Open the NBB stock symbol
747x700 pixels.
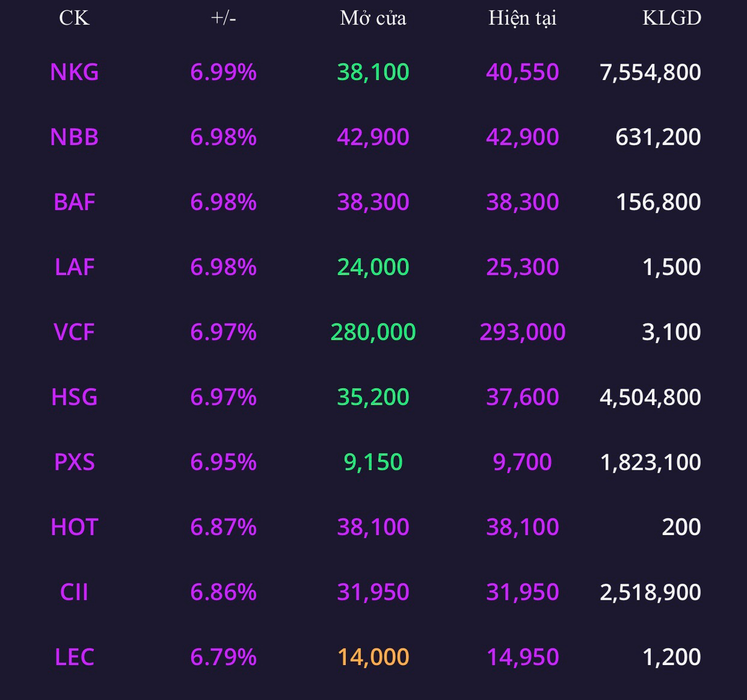(74, 137)
